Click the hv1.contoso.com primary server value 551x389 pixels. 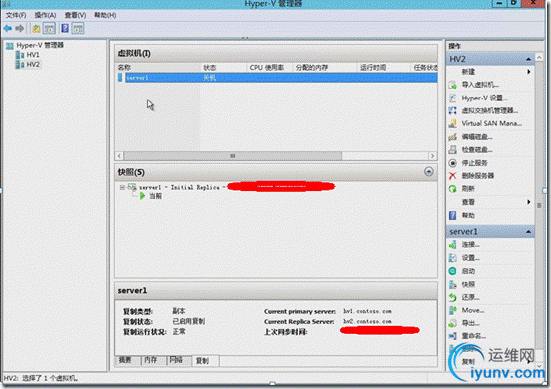(367, 311)
